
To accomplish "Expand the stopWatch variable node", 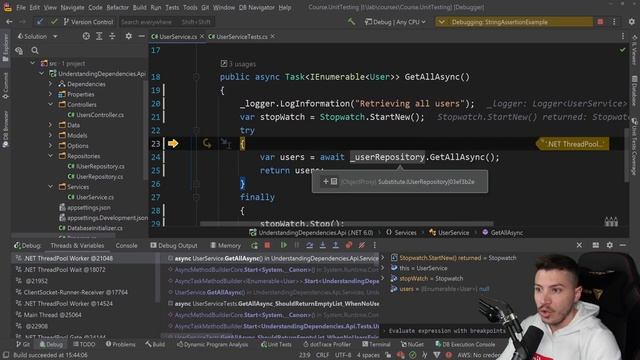I will [x=383, y=278].
